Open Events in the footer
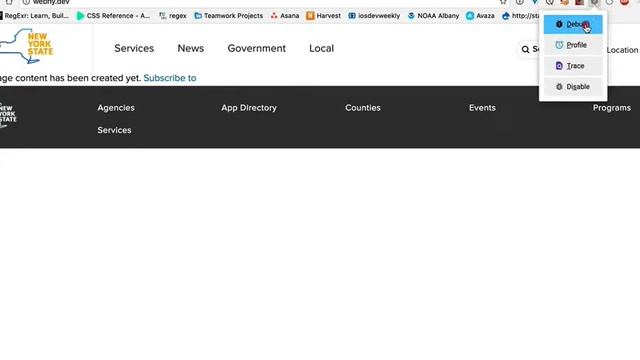 [482, 108]
